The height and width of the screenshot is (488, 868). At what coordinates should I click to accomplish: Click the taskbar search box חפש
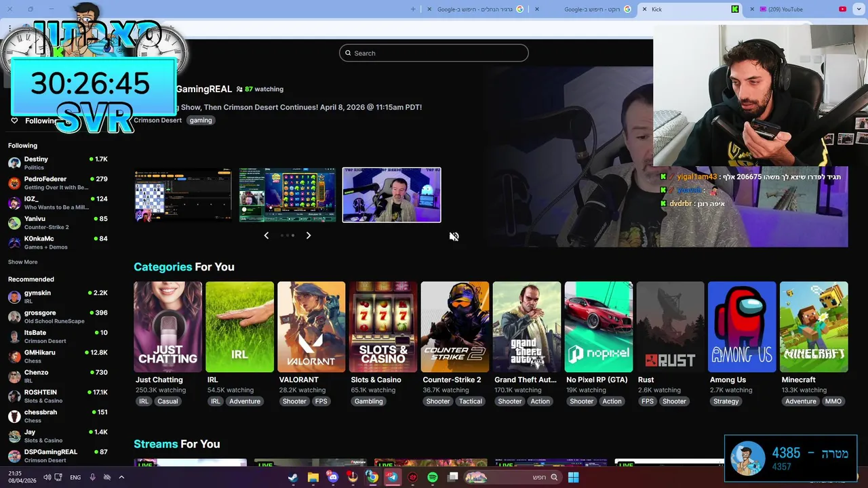click(x=513, y=477)
